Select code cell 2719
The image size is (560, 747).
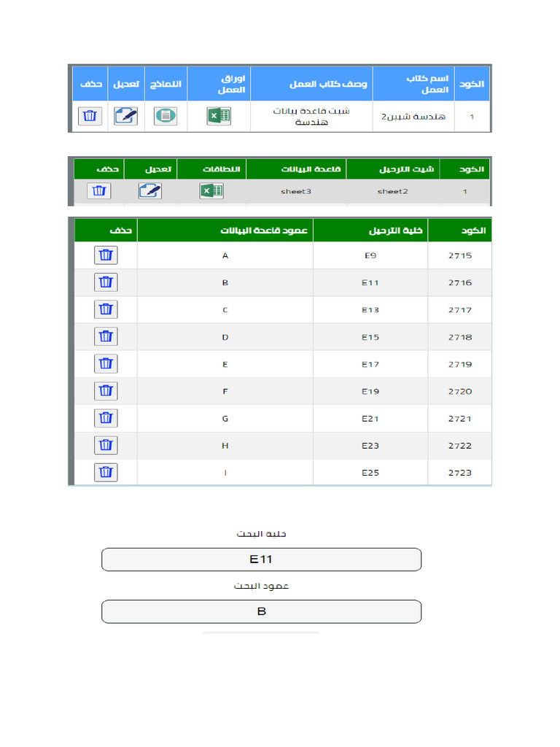(x=460, y=365)
